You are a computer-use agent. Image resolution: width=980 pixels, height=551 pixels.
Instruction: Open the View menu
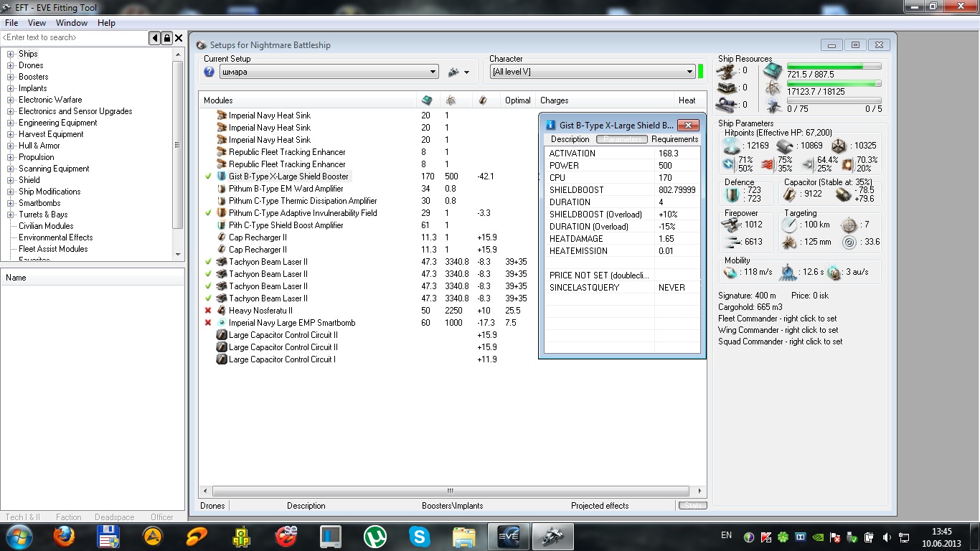click(x=37, y=23)
